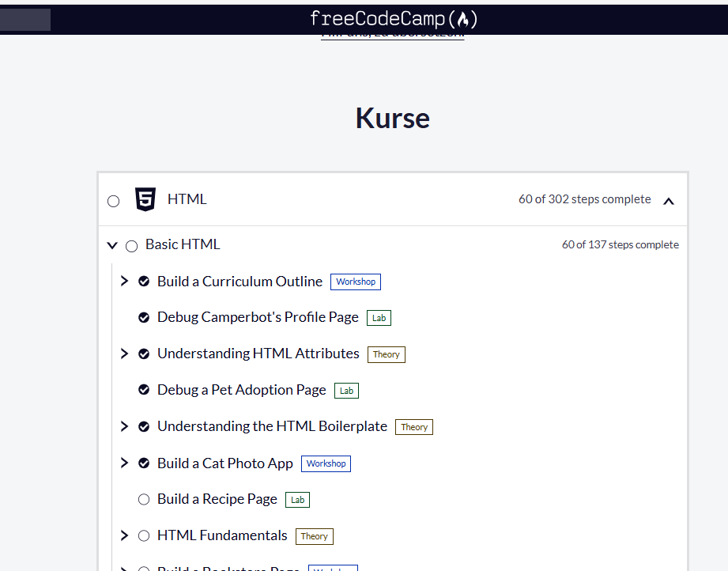
Task: Click Workshop badge beside Build a Cat Photo App
Action: coord(326,463)
